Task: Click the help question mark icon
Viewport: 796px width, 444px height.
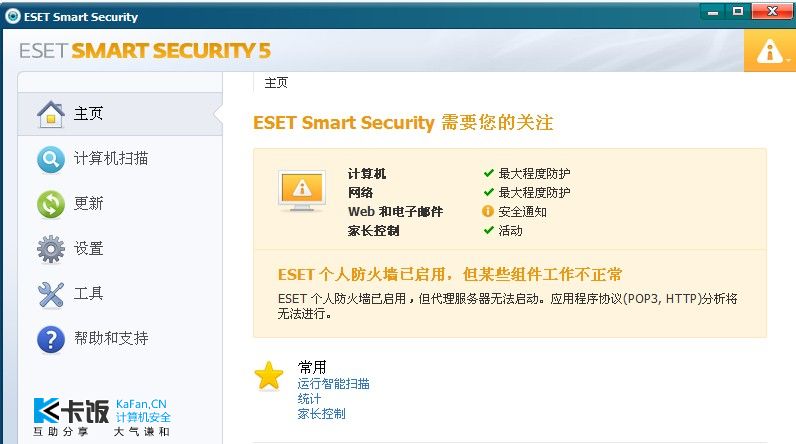Action: click(51, 339)
